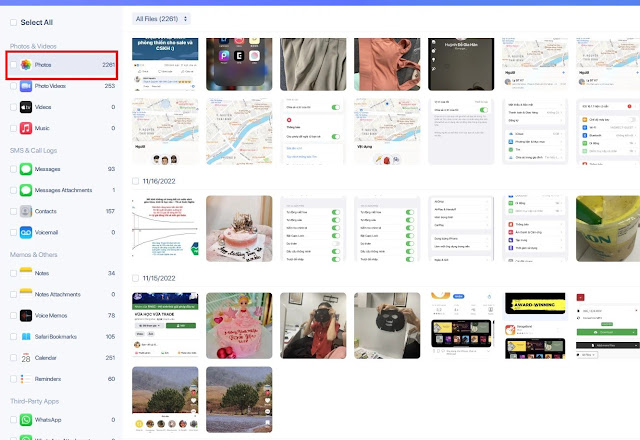Open photo of person in red wearing mask

coord(313,326)
